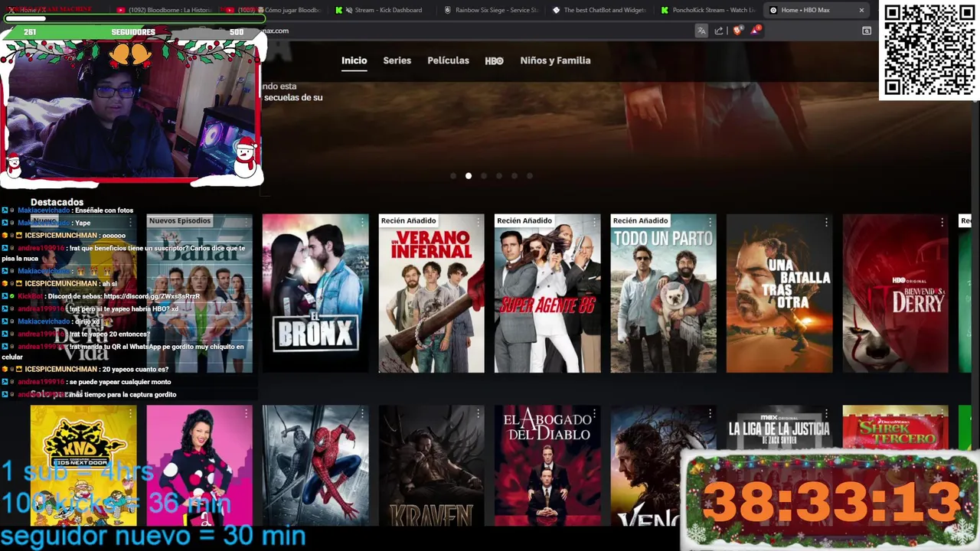The width and height of the screenshot is (980, 551).
Task: Open three-dot menu on Verano Infernal poster
Action: pyautogui.click(x=479, y=222)
